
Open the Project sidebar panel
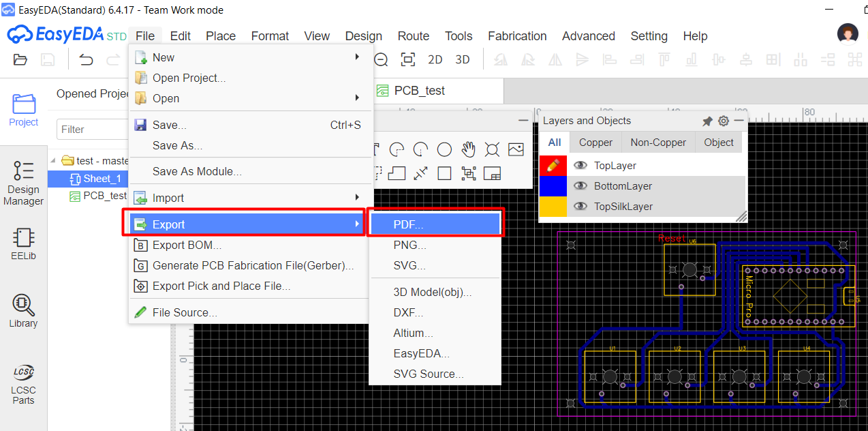(x=24, y=110)
